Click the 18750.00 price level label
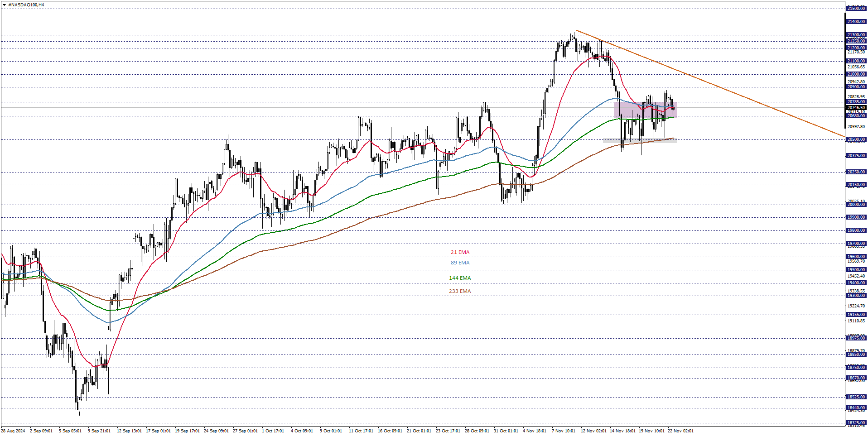Image resolution: width=868 pixels, height=436 pixels. click(856, 368)
